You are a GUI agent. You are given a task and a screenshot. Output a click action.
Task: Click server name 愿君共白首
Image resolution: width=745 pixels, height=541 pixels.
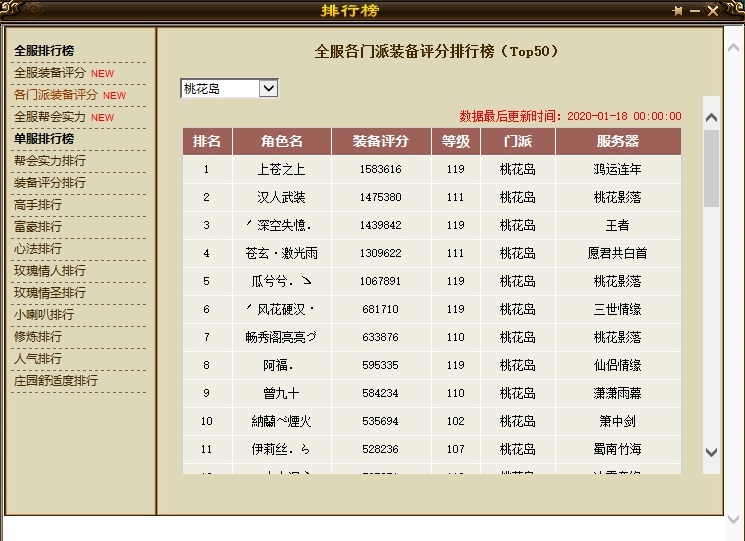tap(618, 253)
